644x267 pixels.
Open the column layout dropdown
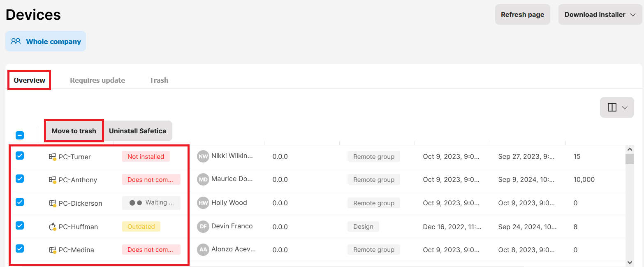point(617,107)
